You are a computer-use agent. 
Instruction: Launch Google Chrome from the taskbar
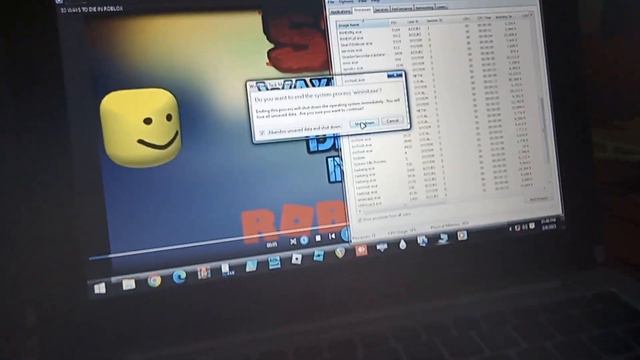pos(154,281)
